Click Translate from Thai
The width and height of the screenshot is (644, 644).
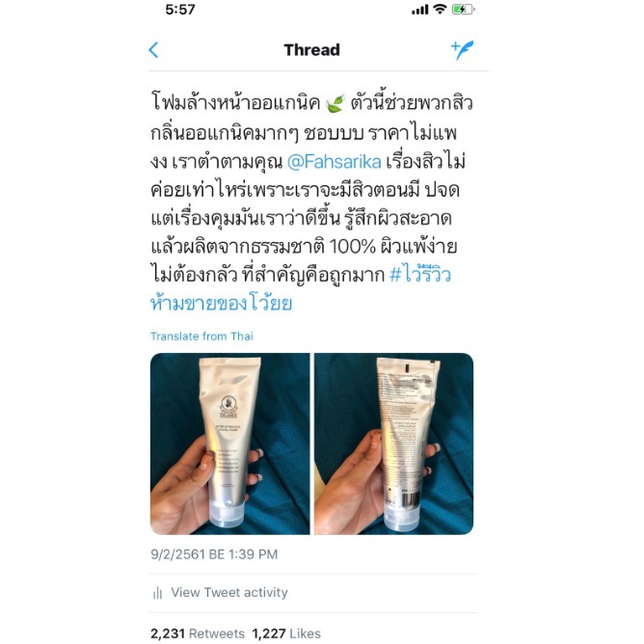coord(201,336)
